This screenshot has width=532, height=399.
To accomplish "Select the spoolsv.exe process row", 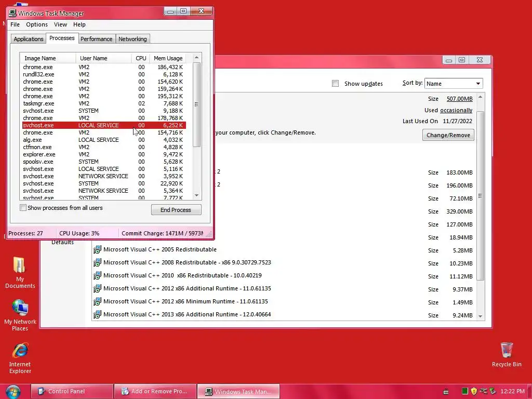I will coord(104,162).
